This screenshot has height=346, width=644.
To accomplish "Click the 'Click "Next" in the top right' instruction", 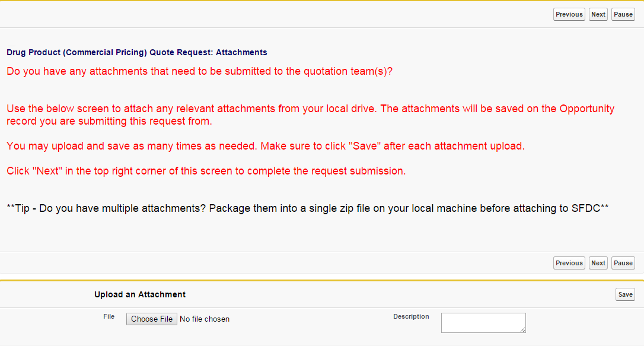I will click(206, 171).
